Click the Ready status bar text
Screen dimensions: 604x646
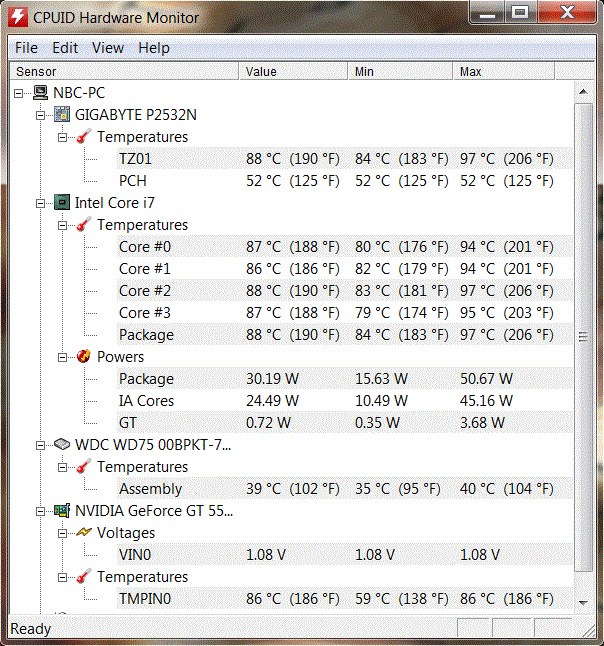click(x=30, y=629)
